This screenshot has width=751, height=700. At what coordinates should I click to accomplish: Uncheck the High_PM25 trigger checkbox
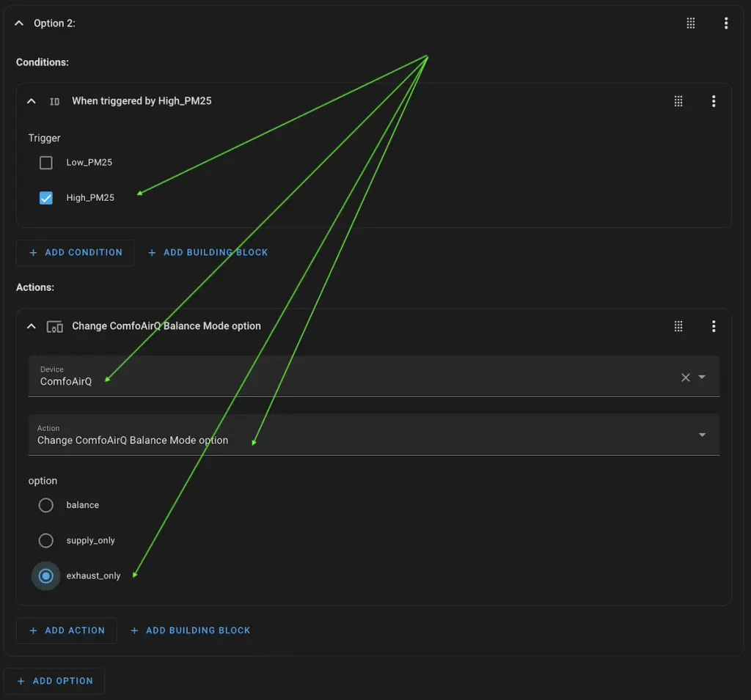coord(46,198)
